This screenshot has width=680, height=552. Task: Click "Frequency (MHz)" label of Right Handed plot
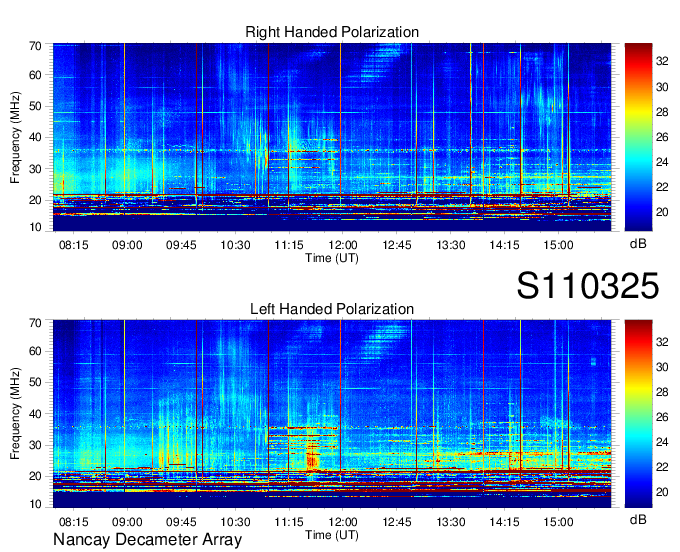pyautogui.click(x=15, y=137)
